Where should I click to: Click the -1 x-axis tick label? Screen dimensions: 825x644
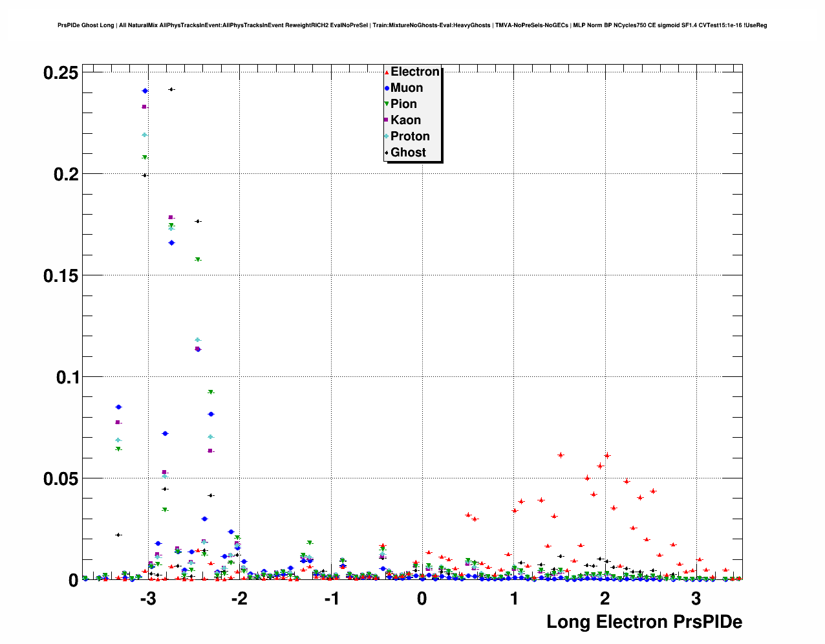(x=330, y=599)
